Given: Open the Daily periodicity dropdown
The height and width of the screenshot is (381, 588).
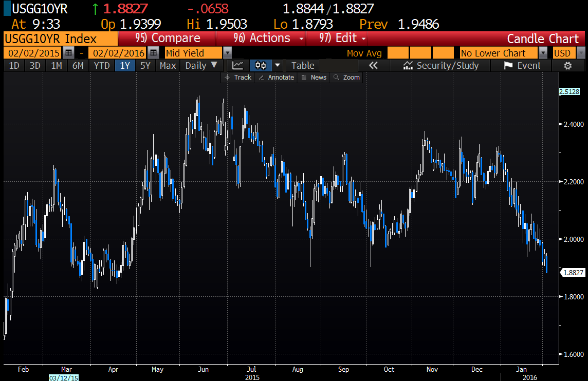Looking at the screenshot, I should (x=201, y=66).
